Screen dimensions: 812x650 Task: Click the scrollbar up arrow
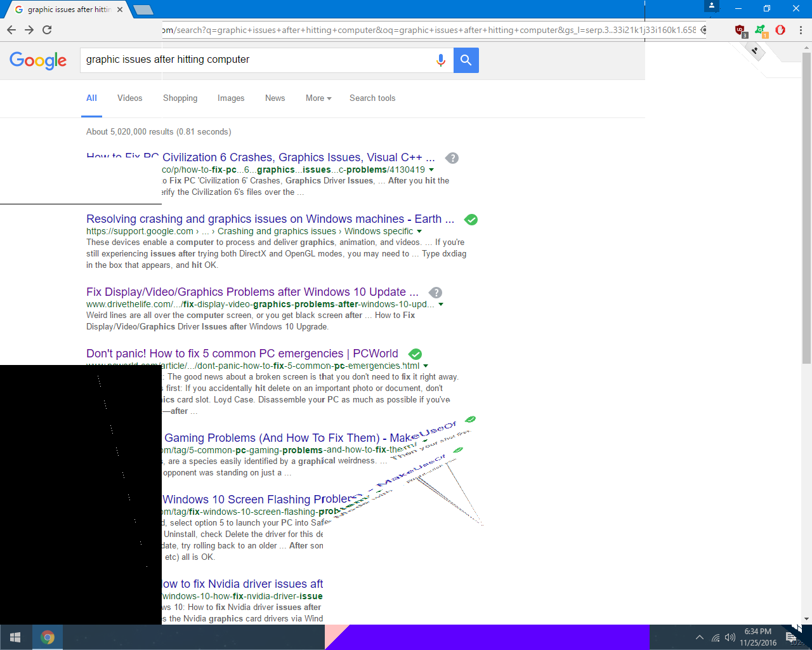(806, 46)
